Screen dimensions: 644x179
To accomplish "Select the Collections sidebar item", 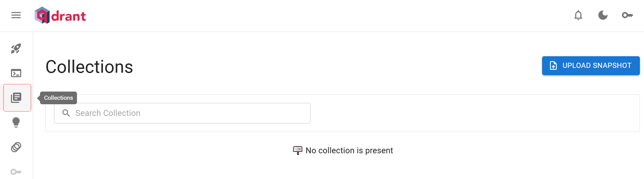I will [16, 98].
